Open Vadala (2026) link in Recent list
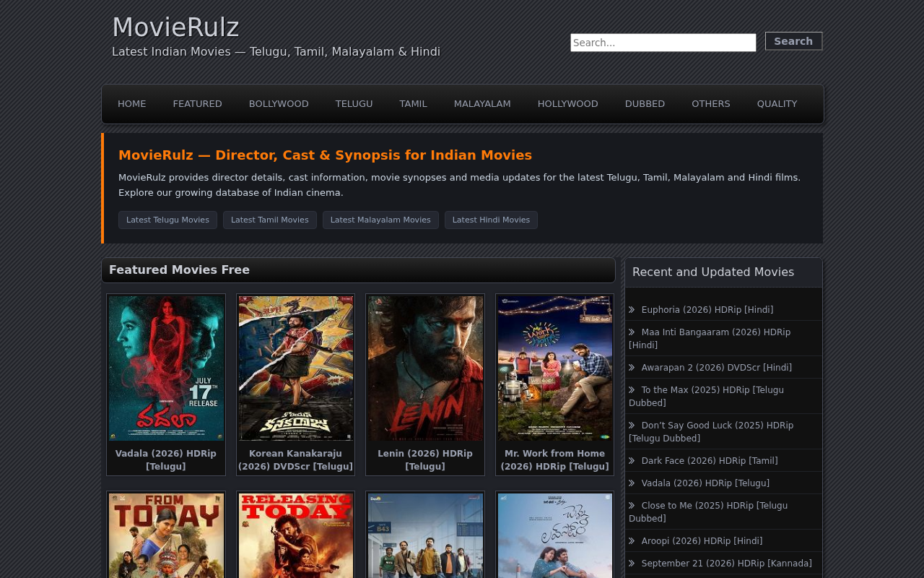This screenshot has width=924, height=578. click(705, 483)
